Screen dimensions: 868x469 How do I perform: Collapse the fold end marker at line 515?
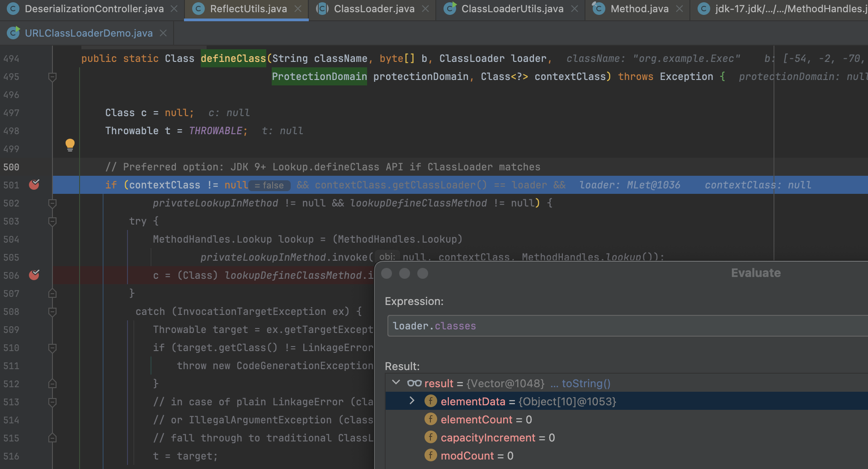point(52,438)
